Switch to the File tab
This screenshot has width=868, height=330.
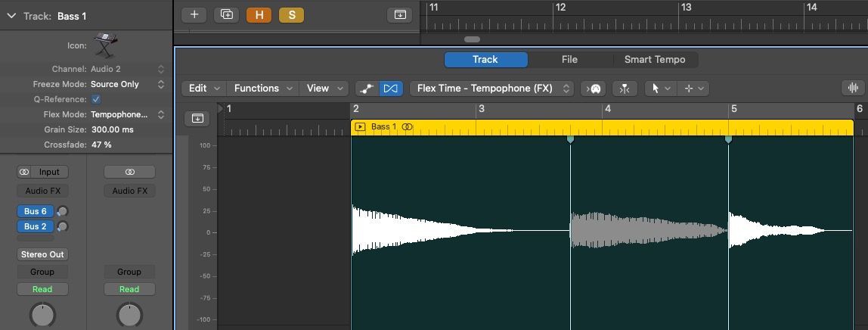569,60
